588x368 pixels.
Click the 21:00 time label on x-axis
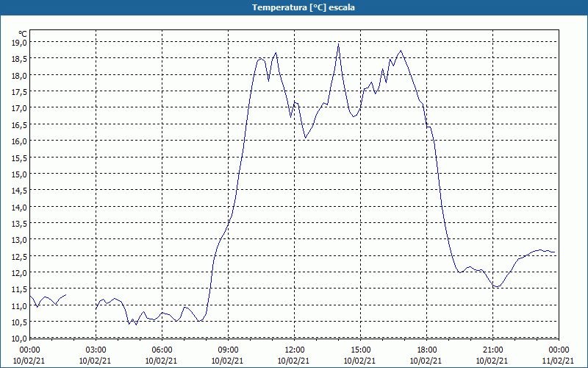492,350
